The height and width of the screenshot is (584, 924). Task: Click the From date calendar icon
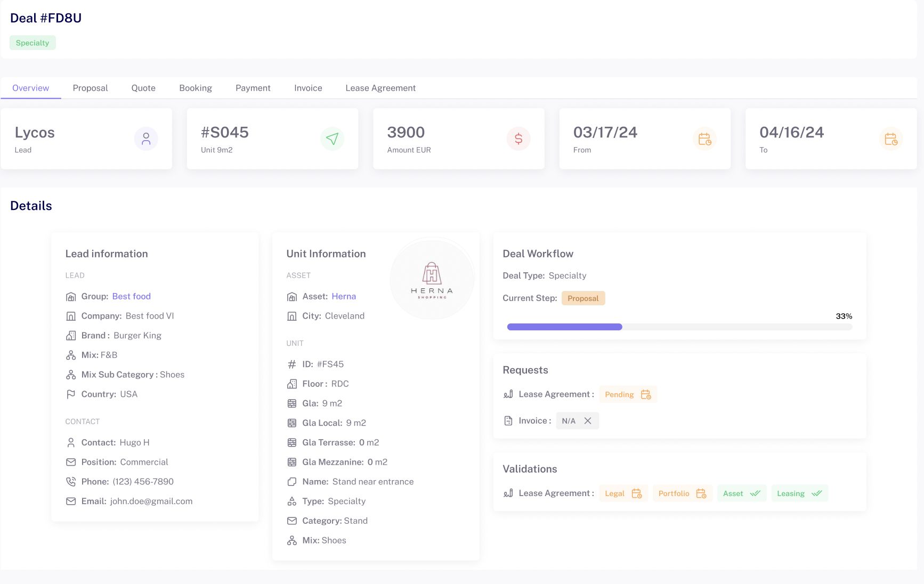point(704,139)
